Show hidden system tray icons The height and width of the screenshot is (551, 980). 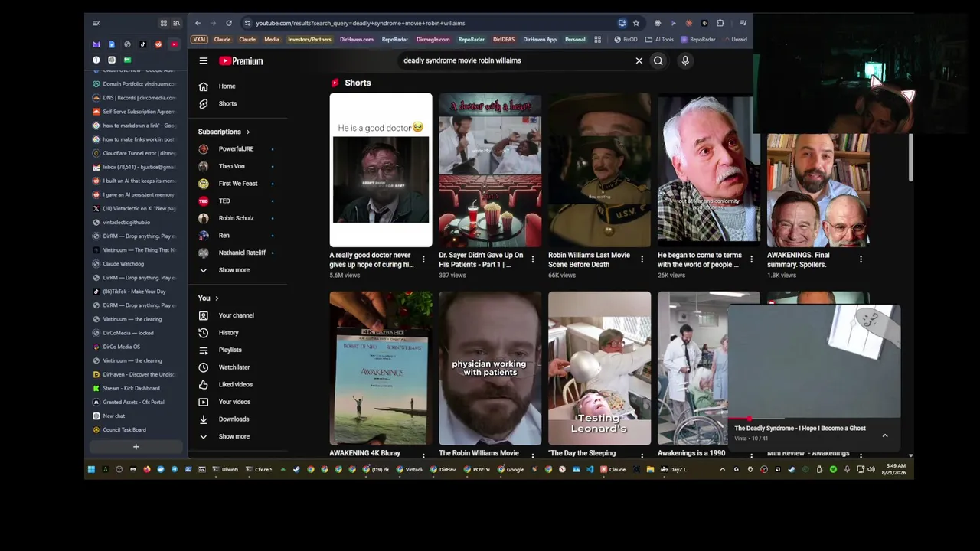click(x=722, y=469)
